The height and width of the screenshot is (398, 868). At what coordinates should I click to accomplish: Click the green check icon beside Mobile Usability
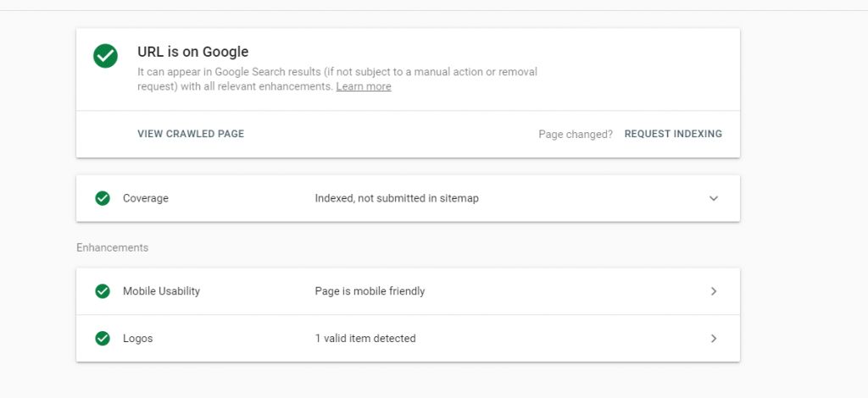coord(103,290)
